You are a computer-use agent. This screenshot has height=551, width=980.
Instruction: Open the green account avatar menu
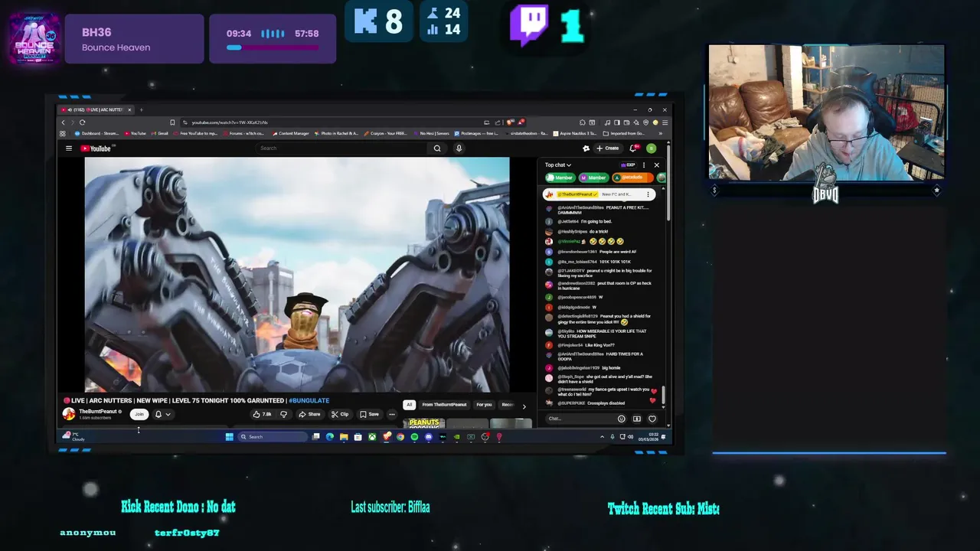[651, 148]
